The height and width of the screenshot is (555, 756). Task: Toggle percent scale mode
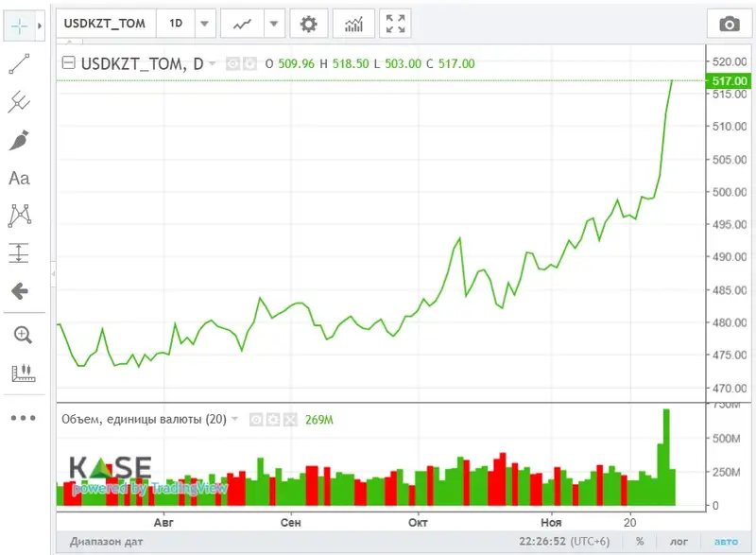coord(640,542)
